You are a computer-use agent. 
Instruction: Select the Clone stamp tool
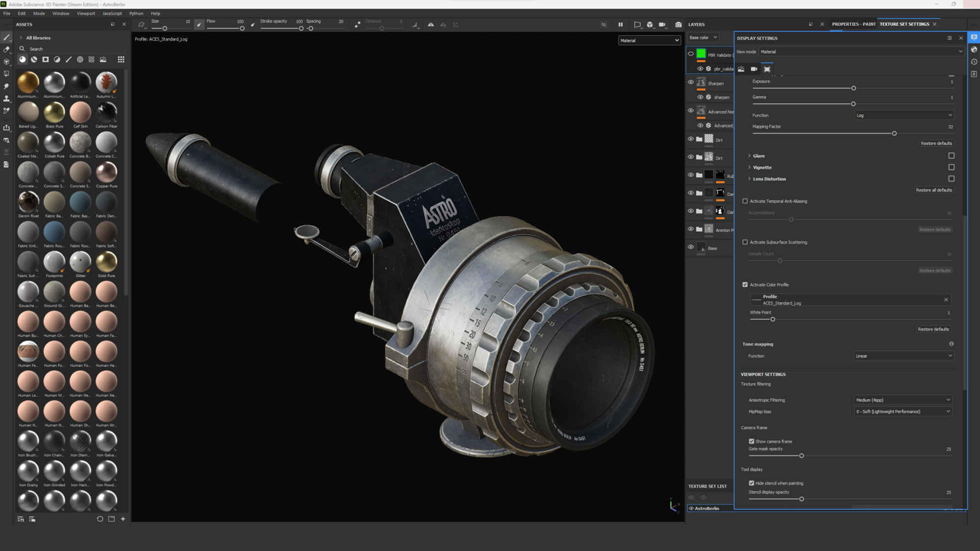click(6, 98)
